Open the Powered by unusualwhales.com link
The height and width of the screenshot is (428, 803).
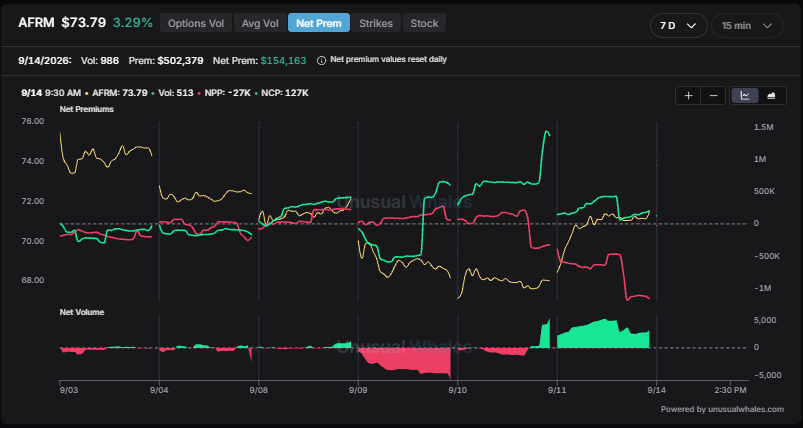pyautogui.click(x=722, y=409)
